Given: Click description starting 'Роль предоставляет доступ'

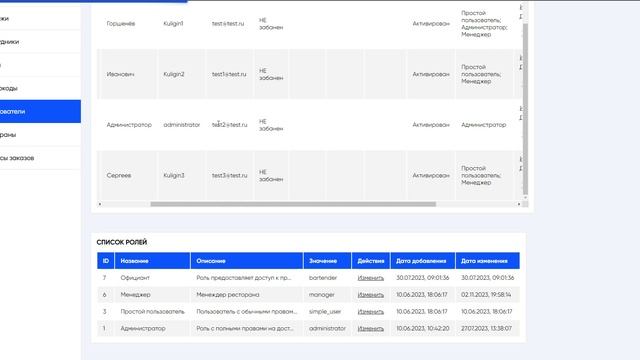Looking at the screenshot, I should pos(244,278).
